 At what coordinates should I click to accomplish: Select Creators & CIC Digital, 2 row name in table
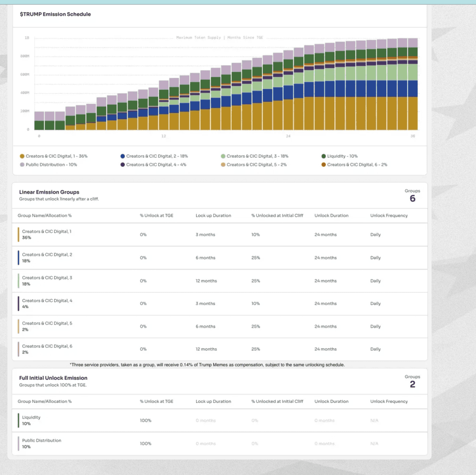coord(47,255)
